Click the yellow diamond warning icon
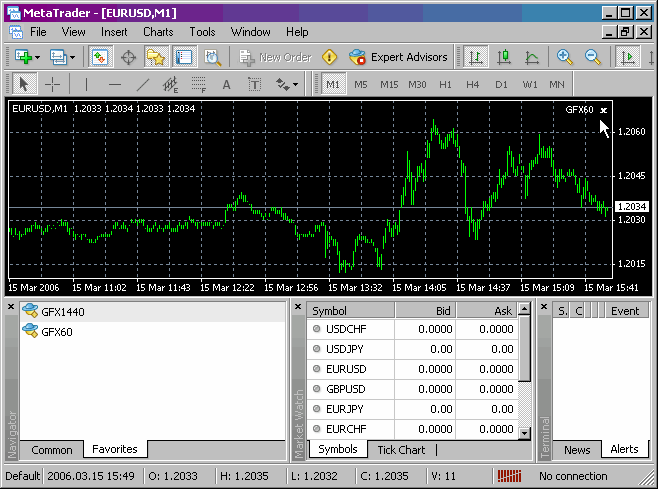This screenshot has width=658, height=489. pos(329,57)
